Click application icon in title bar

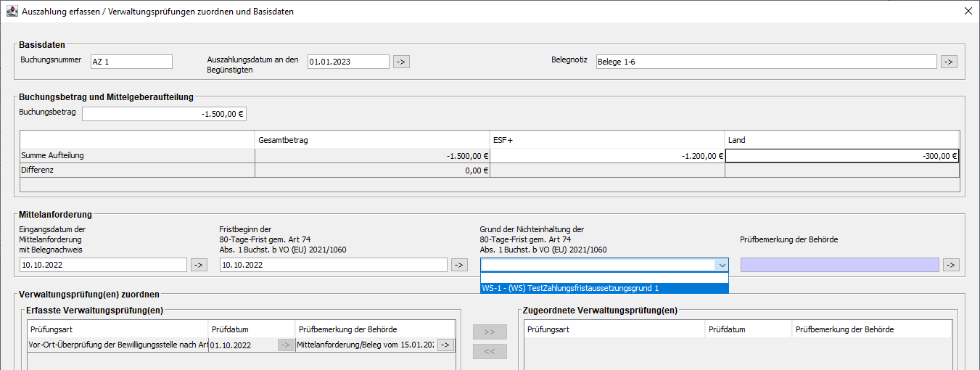tap(11, 12)
